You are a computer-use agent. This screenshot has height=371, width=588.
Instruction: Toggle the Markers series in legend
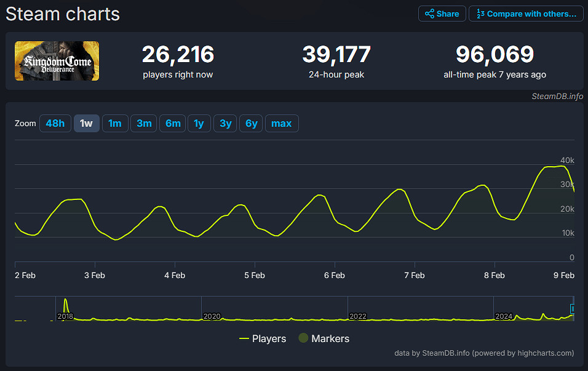330,338
